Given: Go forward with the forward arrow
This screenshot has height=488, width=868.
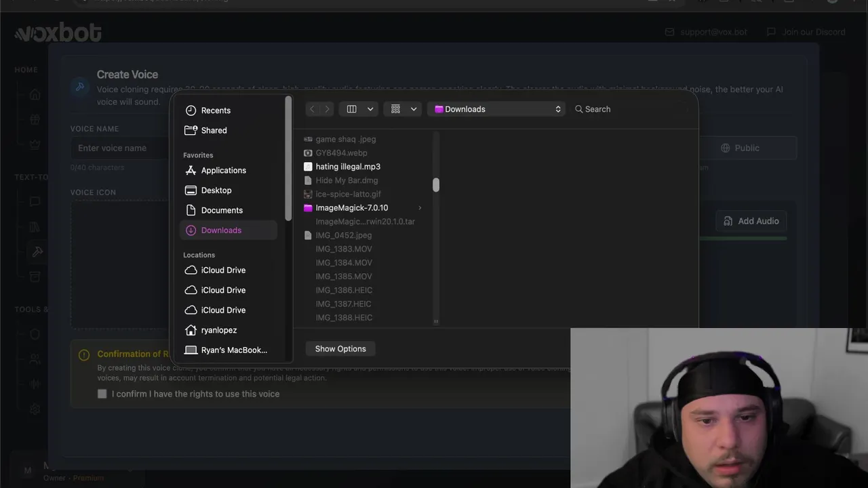Looking at the screenshot, I should [x=327, y=109].
